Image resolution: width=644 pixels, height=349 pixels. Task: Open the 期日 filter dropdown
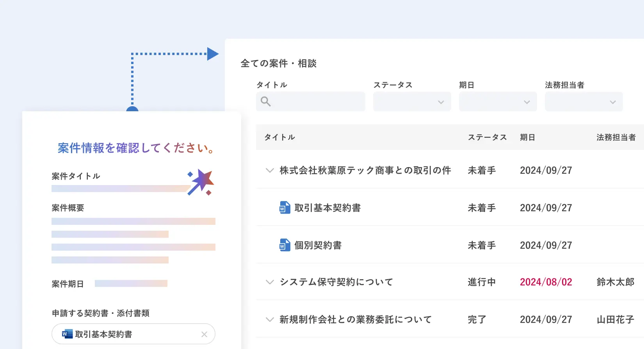pyautogui.click(x=498, y=102)
